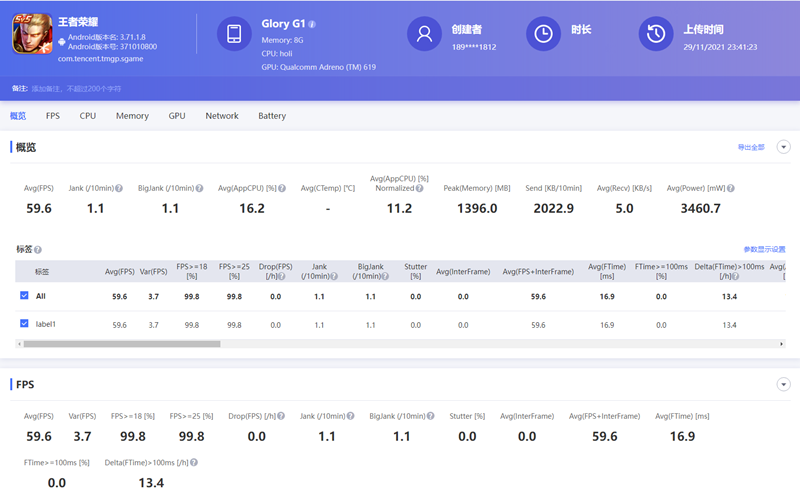Screen dimensions: 800x499
Task: Open 参数显示设置 parameter display settings
Action: click(764, 249)
